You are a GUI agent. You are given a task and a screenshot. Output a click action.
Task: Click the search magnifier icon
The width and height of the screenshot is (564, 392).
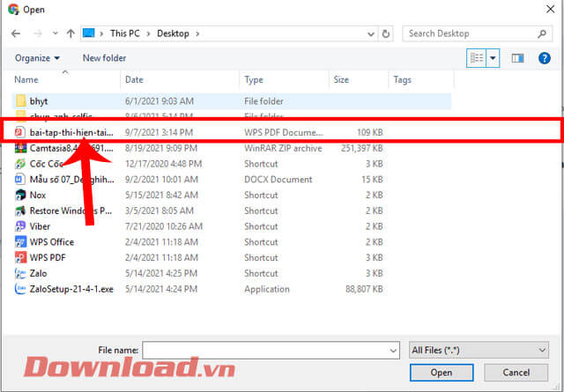[542, 33]
